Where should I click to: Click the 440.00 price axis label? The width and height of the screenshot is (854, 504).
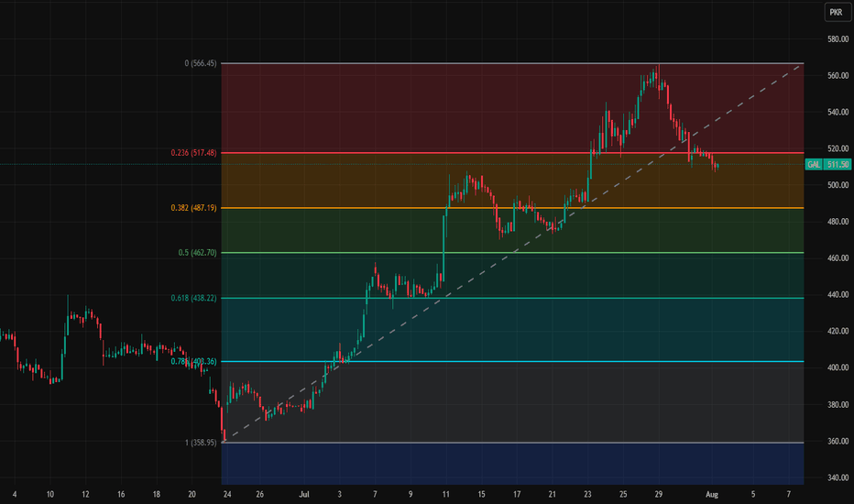[838, 294]
